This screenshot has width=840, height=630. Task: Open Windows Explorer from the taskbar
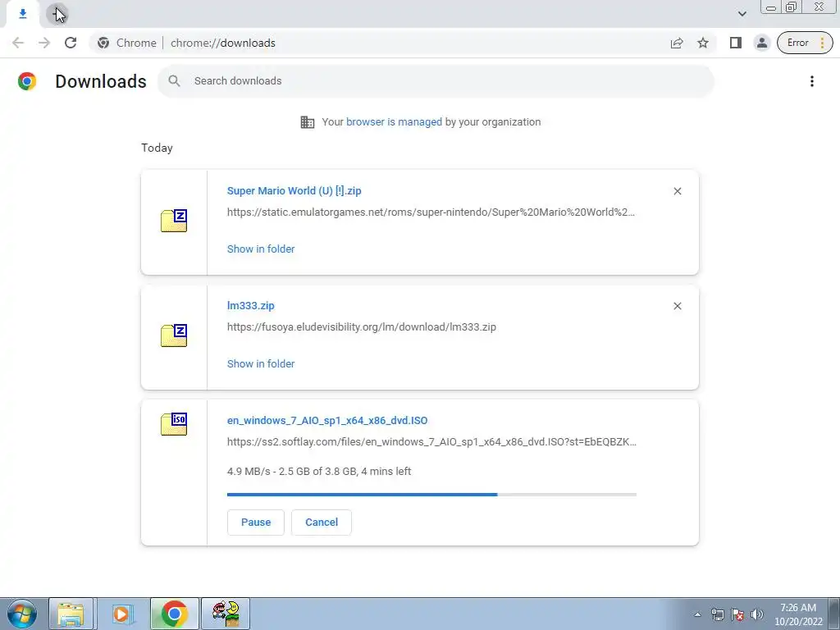pyautogui.click(x=71, y=614)
